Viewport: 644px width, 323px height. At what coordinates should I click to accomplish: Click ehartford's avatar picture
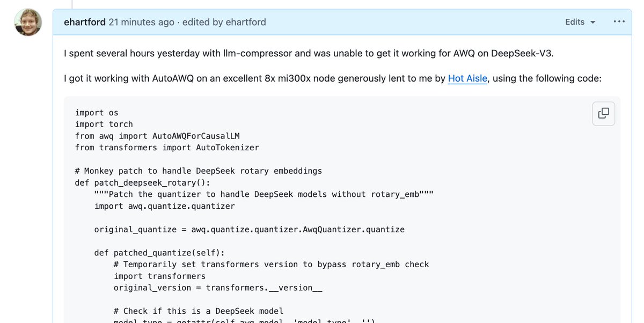point(28,23)
